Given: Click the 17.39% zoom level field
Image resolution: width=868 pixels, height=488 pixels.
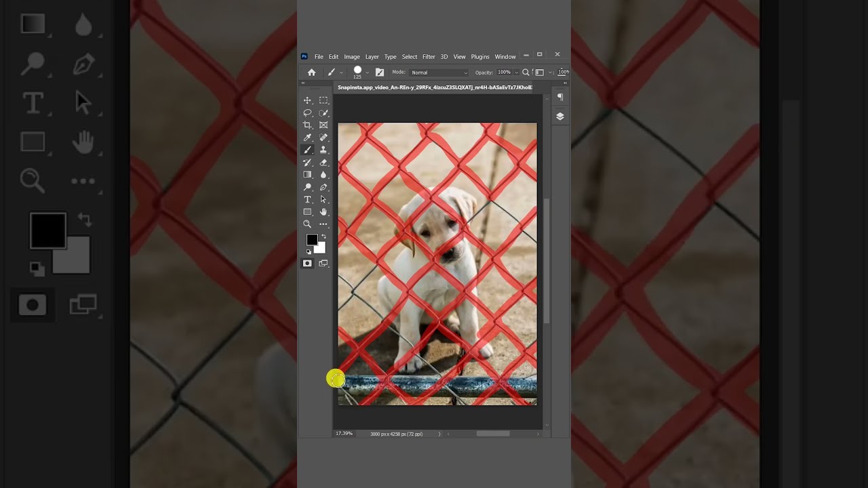Looking at the screenshot, I should pyautogui.click(x=344, y=434).
